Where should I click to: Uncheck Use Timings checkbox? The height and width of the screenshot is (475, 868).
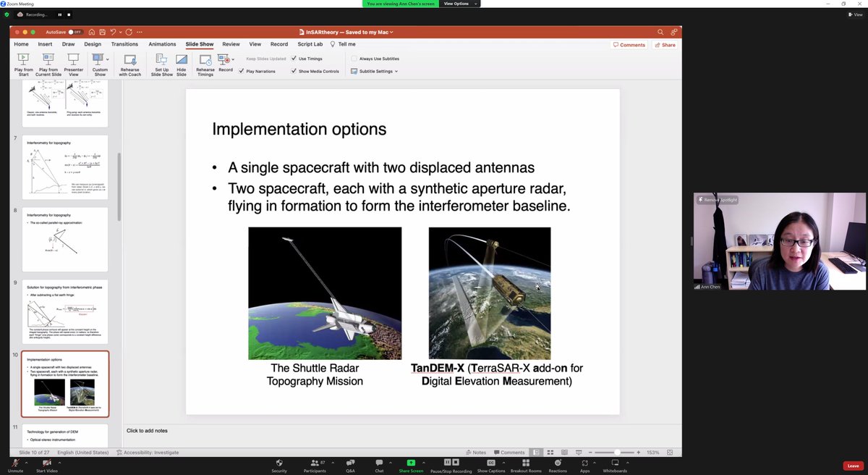[294, 59]
